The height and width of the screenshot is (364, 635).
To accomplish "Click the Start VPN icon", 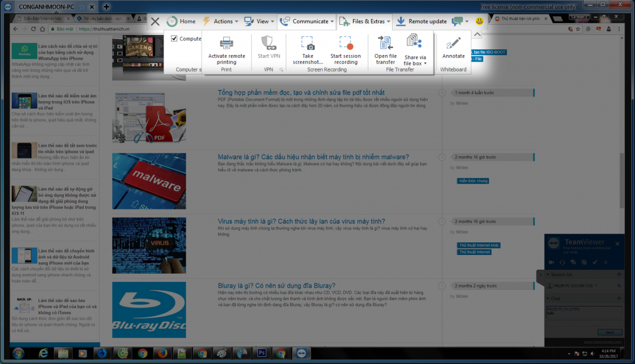I will point(269,43).
